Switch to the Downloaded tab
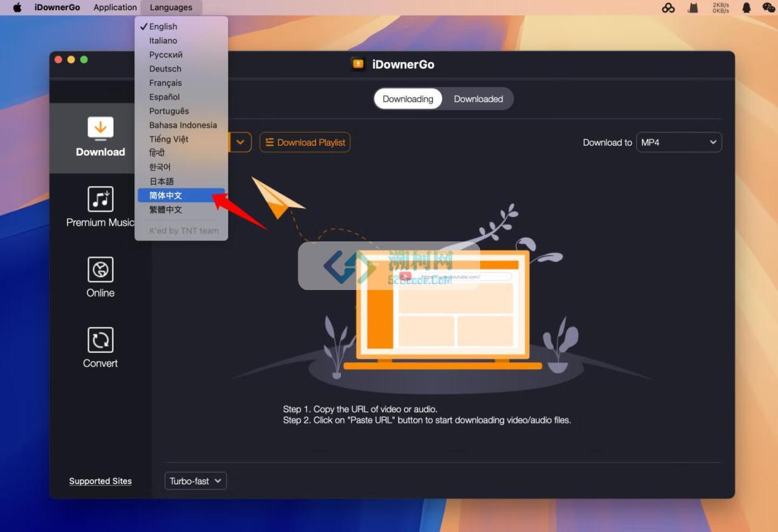 [x=478, y=99]
